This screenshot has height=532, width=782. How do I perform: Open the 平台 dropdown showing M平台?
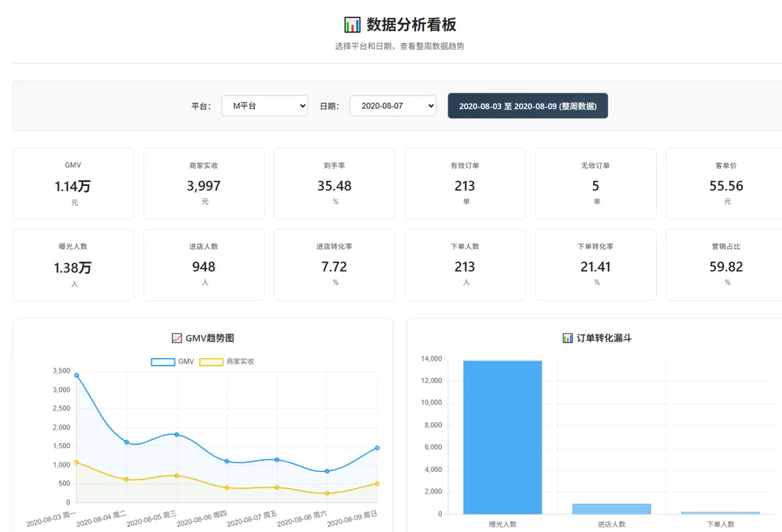[x=264, y=106]
